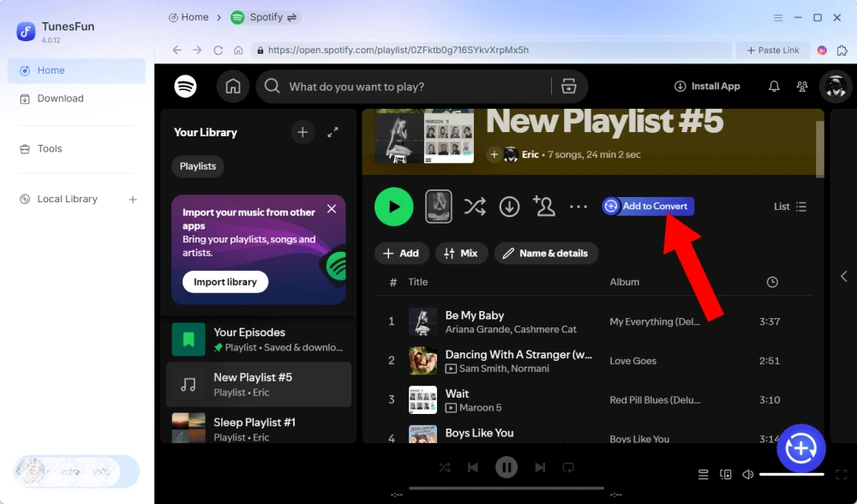Select the Wait track by Maroon 5
The width and height of the screenshot is (857, 504).
click(593, 400)
